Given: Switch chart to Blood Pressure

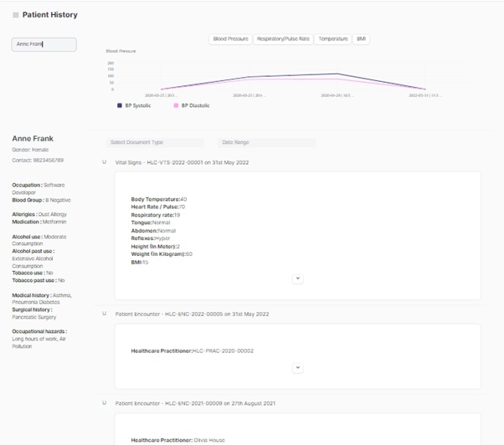Looking at the screenshot, I should coord(230,38).
